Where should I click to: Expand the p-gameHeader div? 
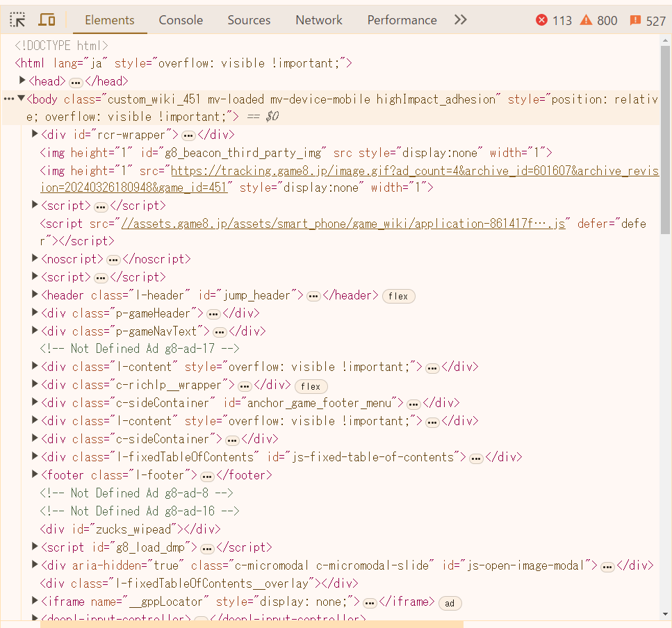[x=35, y=312]
